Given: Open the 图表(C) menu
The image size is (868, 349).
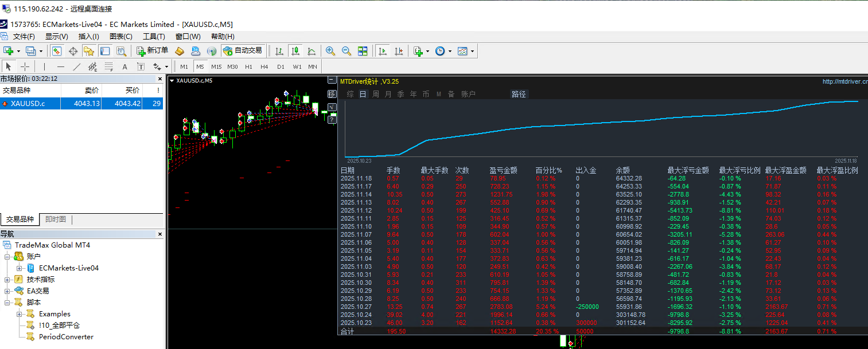Looking at the screenshot, I should click(x=121, y=36).
